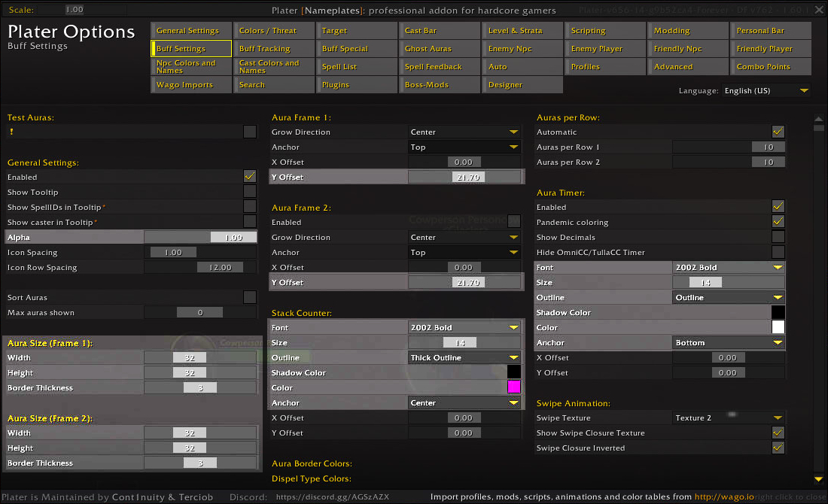Click the Icon Row Spacing slider
The height and width of the screenshot is (504, 828).
[201, 267]
